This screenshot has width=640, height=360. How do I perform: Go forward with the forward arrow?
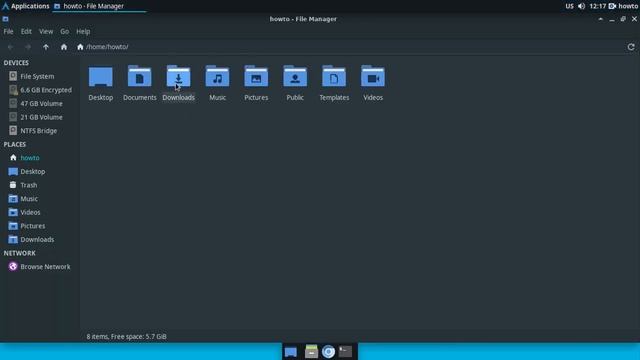point(28,47)
